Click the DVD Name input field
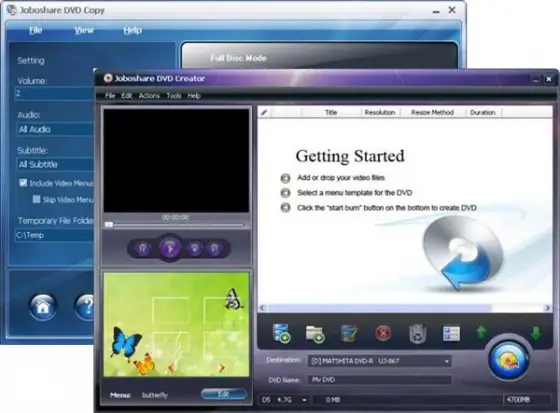Image resolution: width=560 pixels, height=413 pixels. point(379,380)
